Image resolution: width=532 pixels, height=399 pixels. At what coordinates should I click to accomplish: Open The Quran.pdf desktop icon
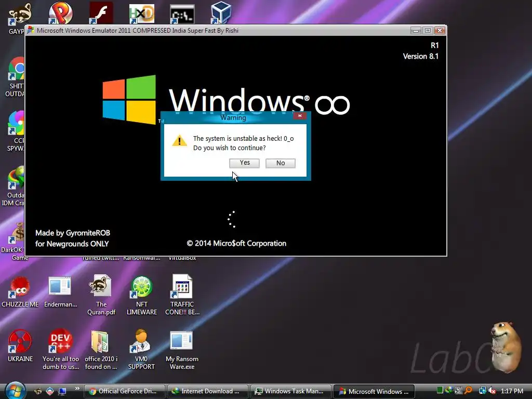pos(100,286)
